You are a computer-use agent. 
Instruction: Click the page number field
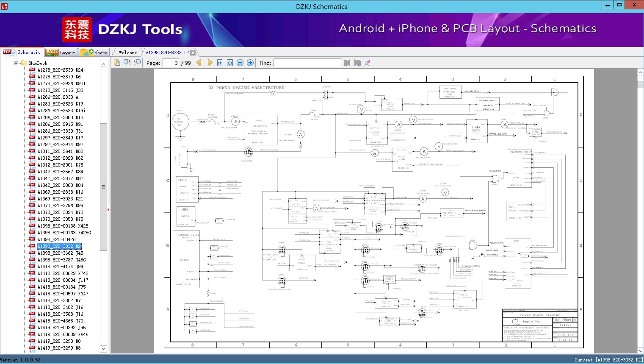tap(171, 63)
